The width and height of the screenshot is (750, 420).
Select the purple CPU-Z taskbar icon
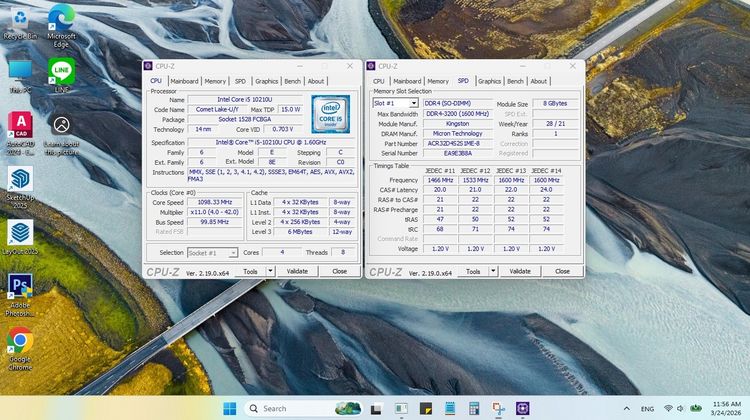coord(522,409)
